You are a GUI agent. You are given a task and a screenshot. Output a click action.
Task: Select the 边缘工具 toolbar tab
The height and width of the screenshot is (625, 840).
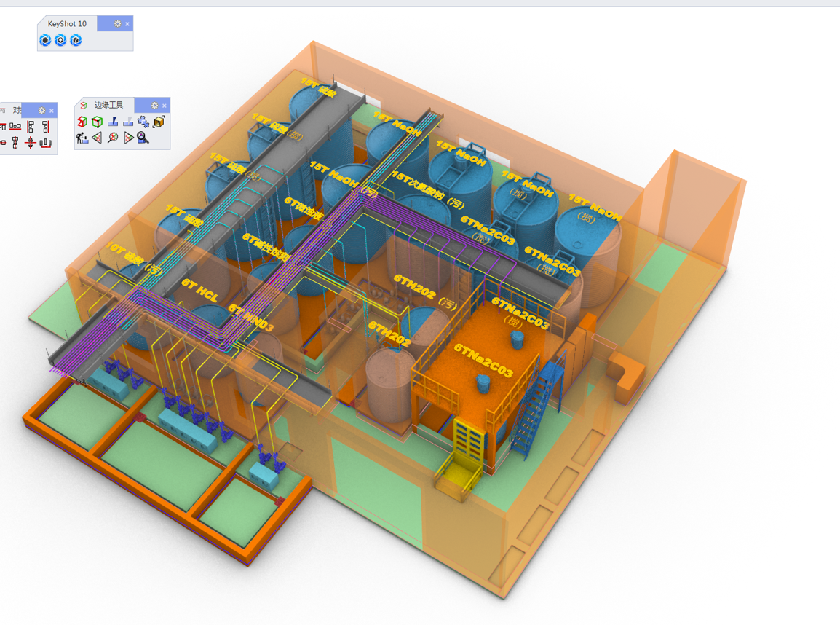[108, 106]
